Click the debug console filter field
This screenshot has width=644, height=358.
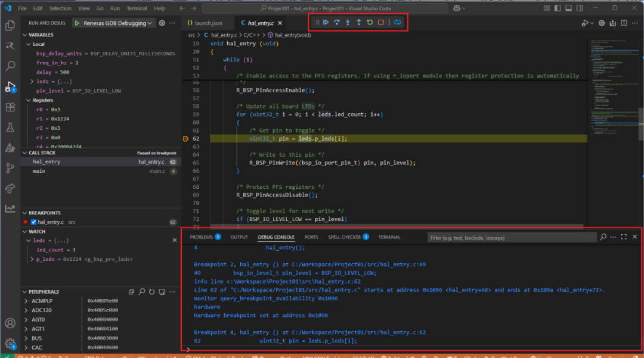tap(512, 238)
